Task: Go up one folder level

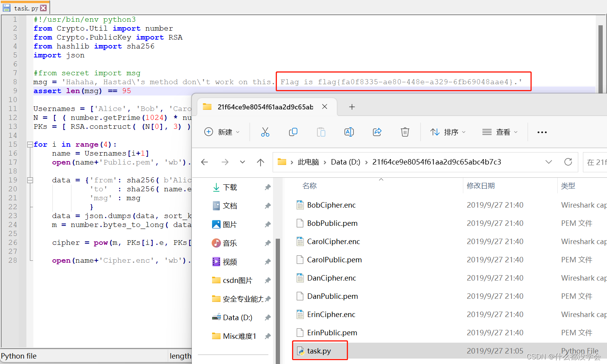Action: [x=261, y=162]
